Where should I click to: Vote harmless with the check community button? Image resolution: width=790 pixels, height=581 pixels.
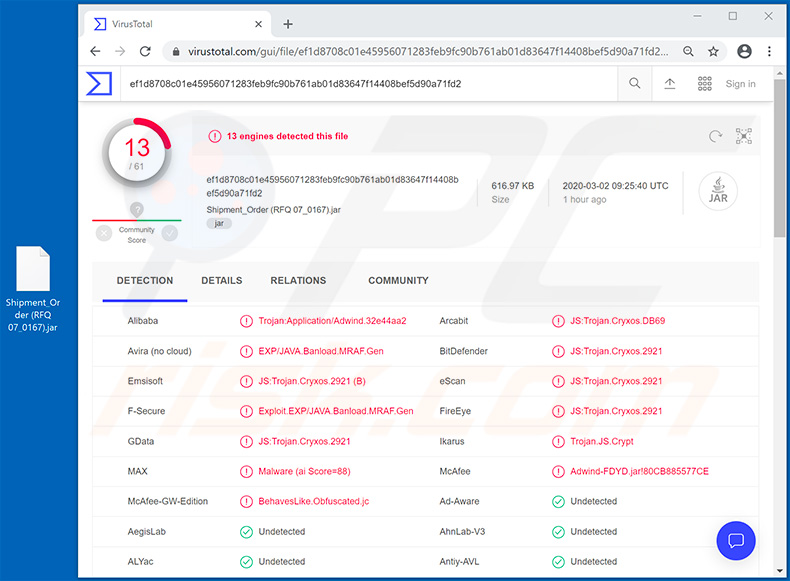170,233
